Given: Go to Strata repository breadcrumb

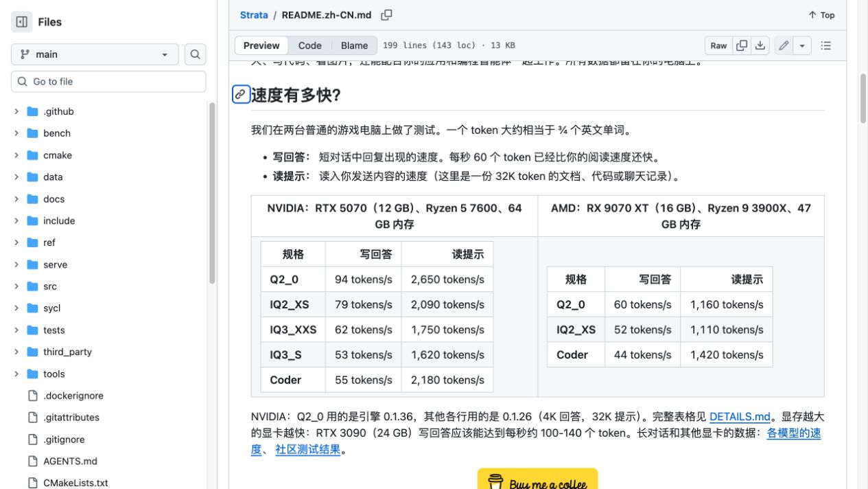Looking at the screenshot, I should point(254,15).
